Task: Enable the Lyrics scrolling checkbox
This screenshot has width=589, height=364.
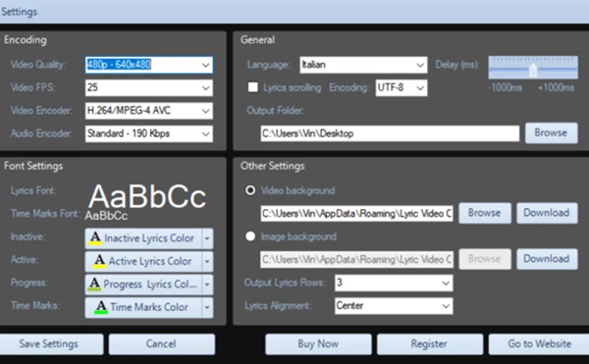Action: tap(253, 87)
